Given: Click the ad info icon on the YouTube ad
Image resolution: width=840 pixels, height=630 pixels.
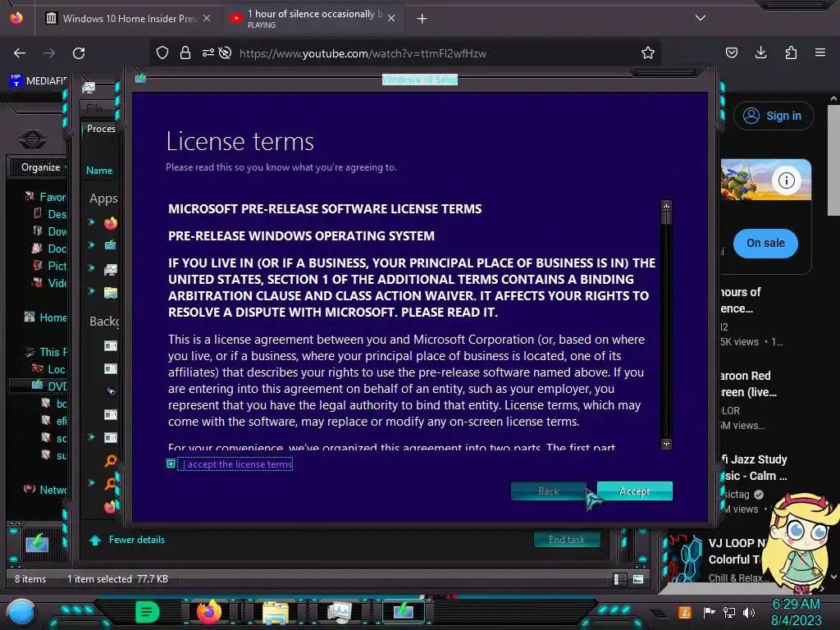Looking at the screenshot, I should [x=786, y=180].
